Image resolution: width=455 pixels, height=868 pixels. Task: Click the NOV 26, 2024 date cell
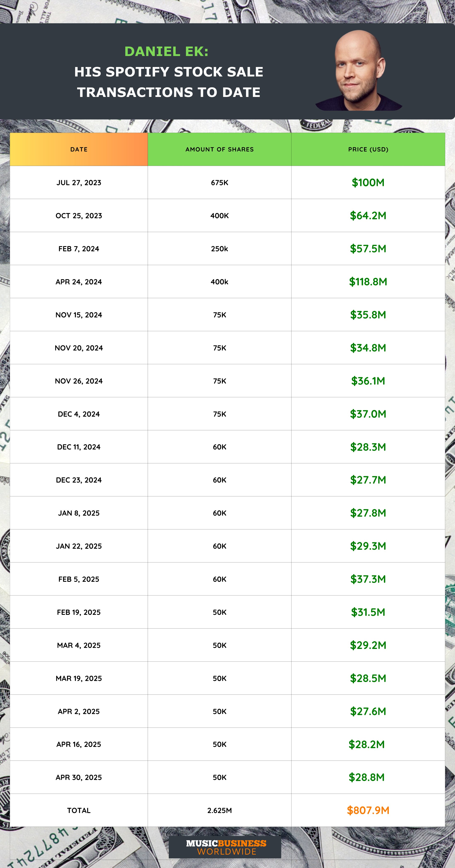point(79,381)
